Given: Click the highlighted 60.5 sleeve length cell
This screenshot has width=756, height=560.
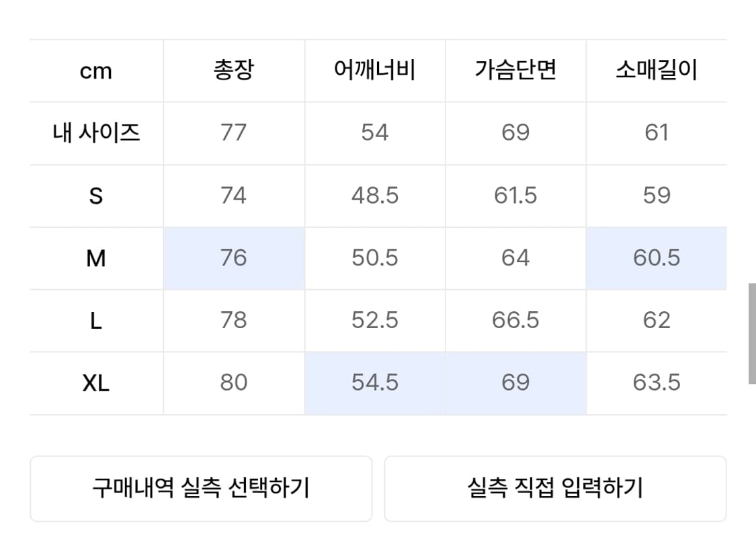Looking at the screenshot, I should coord(656,258).
